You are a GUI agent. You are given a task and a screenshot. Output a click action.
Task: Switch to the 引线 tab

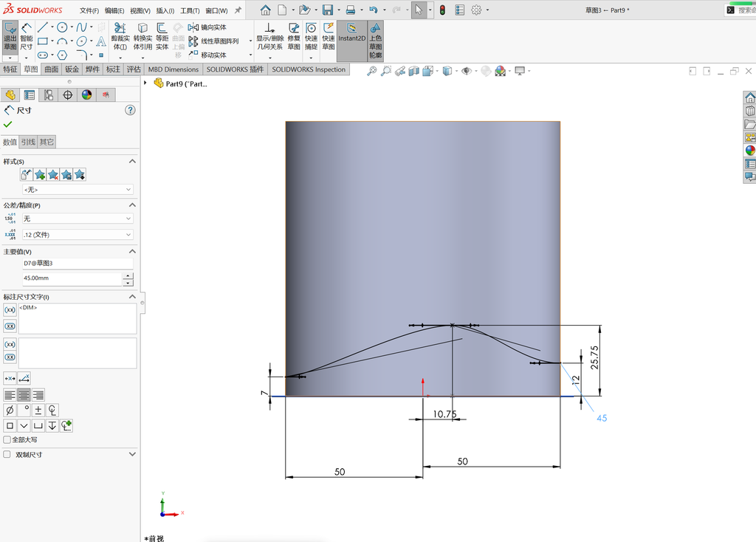click(28, 142)
